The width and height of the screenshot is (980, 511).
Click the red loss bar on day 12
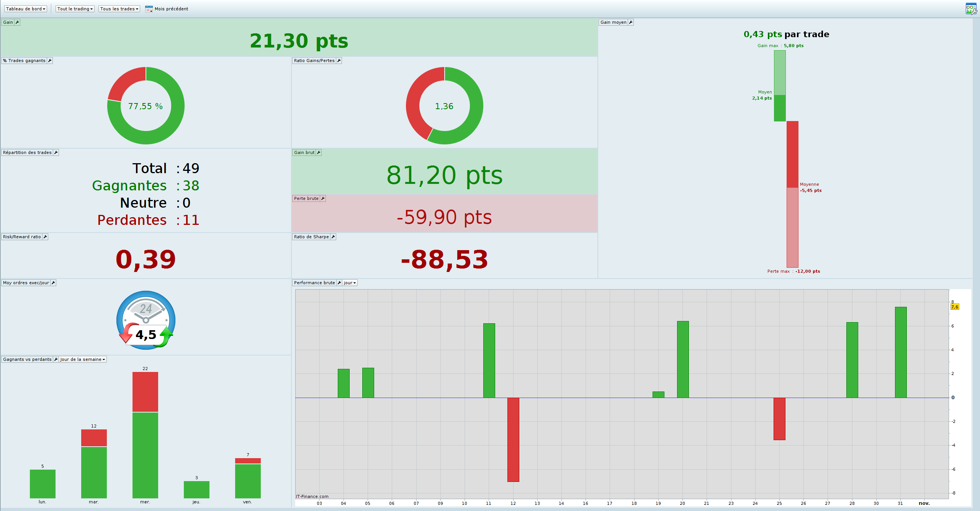[x=513, y=439]
